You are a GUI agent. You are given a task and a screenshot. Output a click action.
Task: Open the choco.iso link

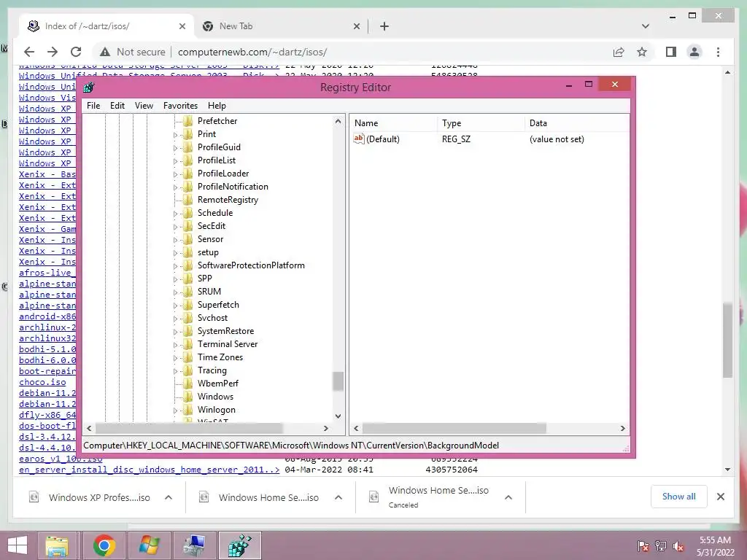click(42, 382)
